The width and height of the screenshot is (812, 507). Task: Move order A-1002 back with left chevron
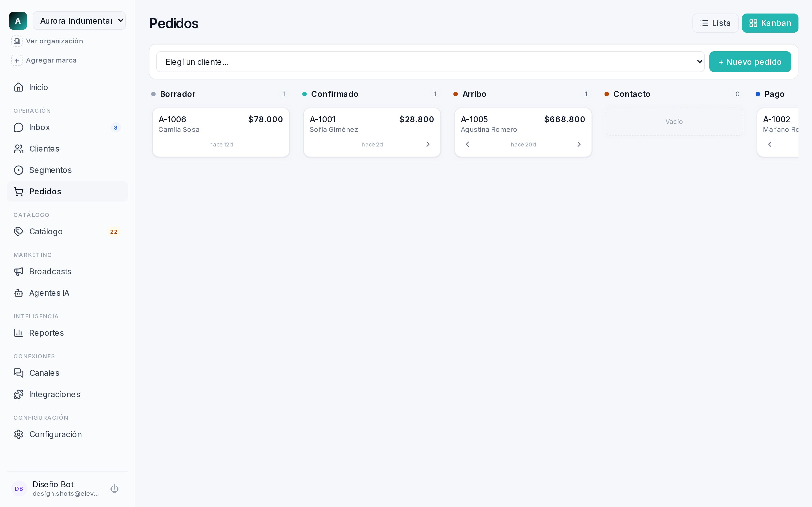[770, 144]
